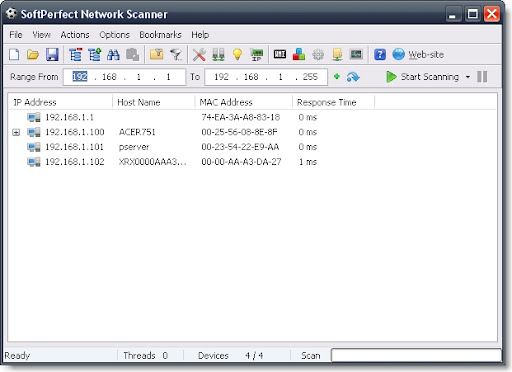512x372 pixels.
Task: Sort by MAC Address column header
Action: (243, 102)
